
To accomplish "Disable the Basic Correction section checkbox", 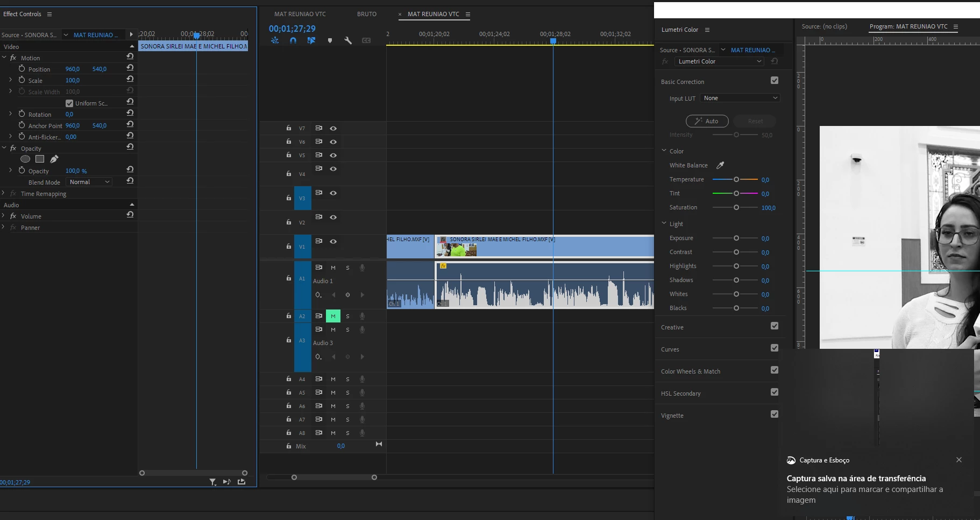I will tap(775, 80).
